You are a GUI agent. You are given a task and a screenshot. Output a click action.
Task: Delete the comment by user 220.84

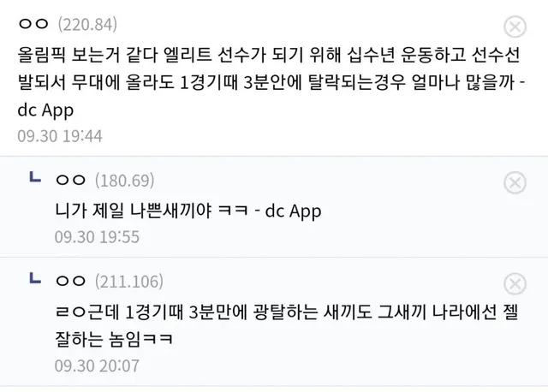(515, 27)
